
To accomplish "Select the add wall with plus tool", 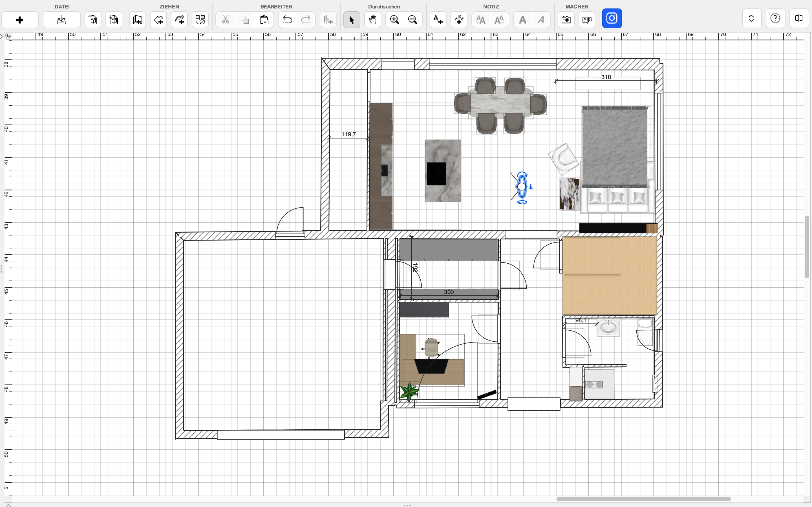I will [x=179, y=20].
